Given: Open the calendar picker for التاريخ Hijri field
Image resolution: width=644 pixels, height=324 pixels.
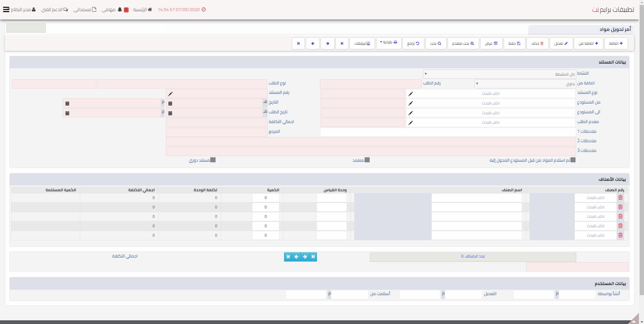Looking at the screenshot, I should 170,104.
